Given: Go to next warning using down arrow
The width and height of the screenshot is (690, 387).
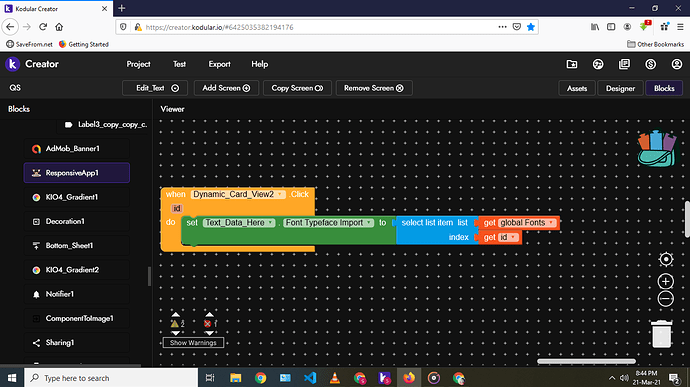Looking at the screenshot, I should tap(175, 333).
